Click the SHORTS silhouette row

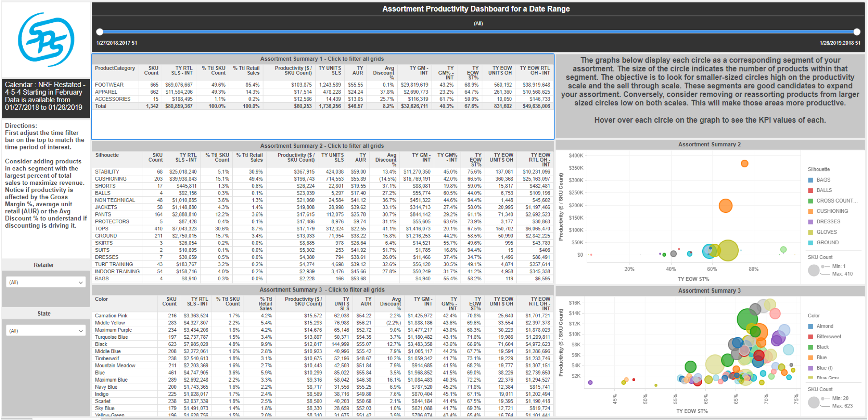322,186
